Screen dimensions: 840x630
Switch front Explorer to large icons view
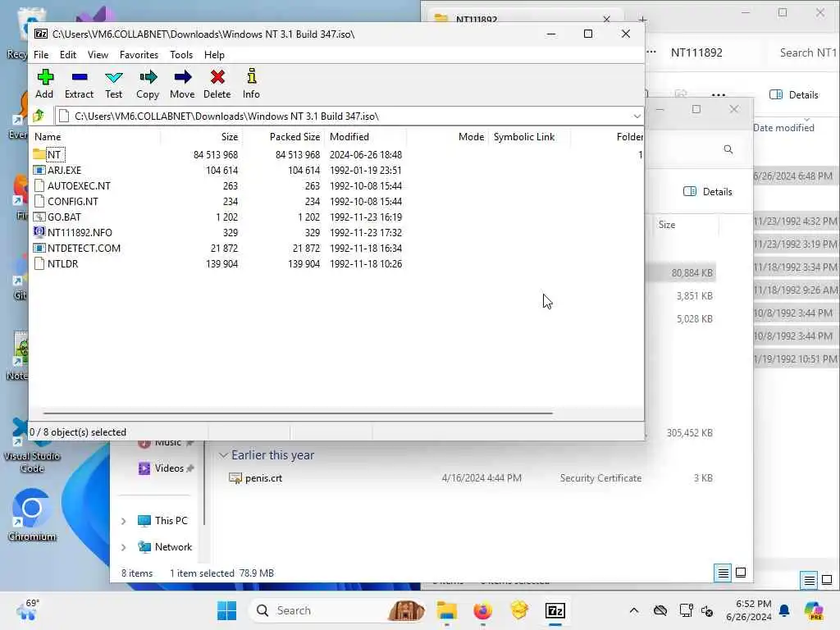click(x=741, y=573)
